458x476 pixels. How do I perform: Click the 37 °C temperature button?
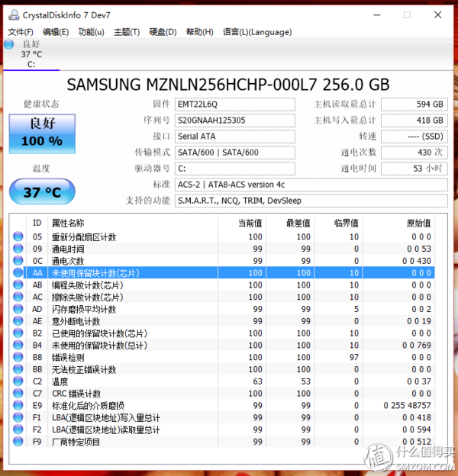click(42, 192)
